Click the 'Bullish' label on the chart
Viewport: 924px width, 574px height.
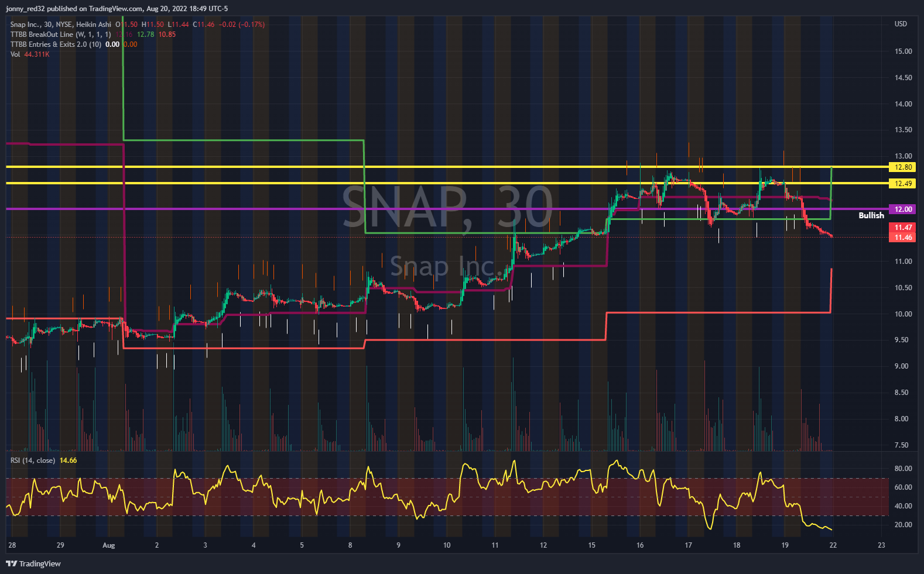pyautogui.click(x=871, y=215)
